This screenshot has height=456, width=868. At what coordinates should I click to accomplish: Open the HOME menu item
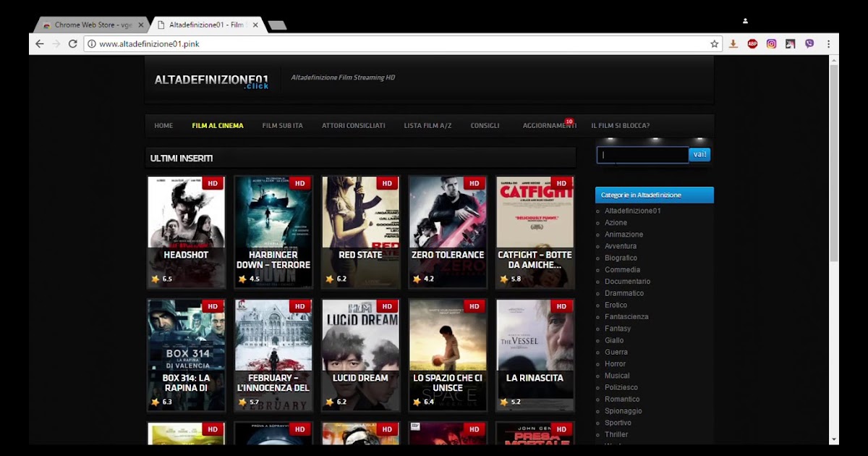coord(163,126)
